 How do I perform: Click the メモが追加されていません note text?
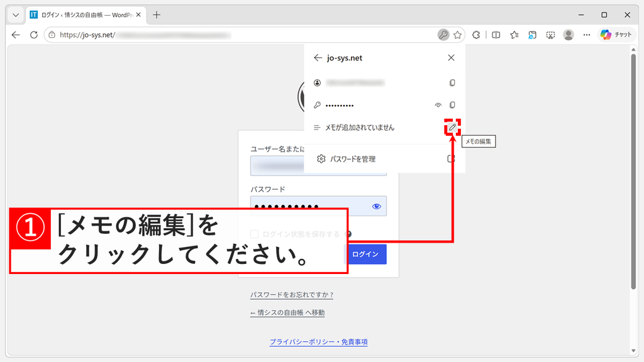[x=360, y=128]
